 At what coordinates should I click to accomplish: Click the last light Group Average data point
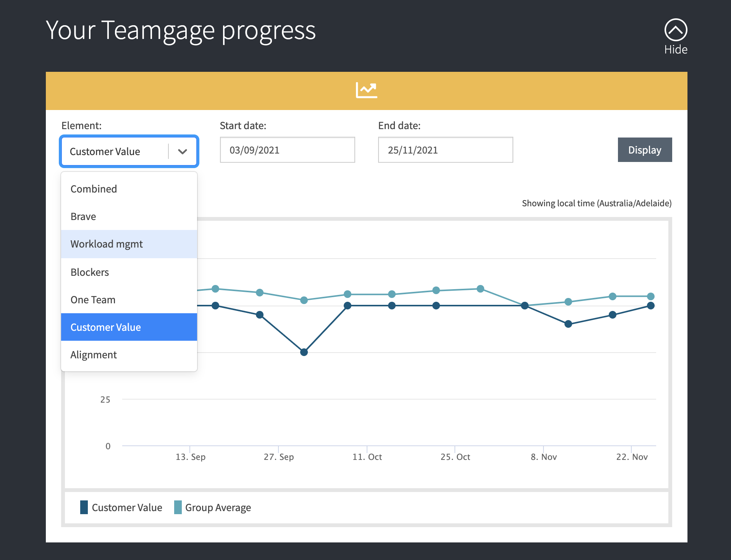651,296
